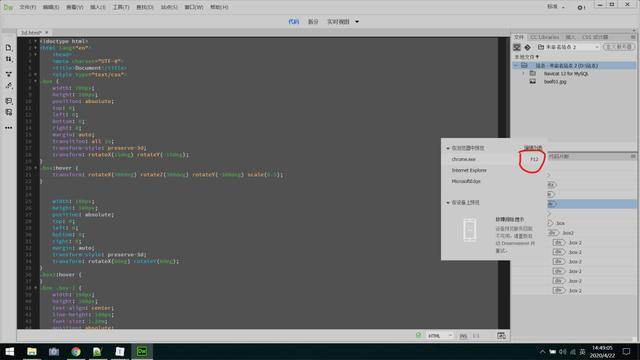This screenshot has width=640, height=360.
Task: Open the HTML language dropdown in status bar
Action: pyautogui.click(x=440, y=336)
